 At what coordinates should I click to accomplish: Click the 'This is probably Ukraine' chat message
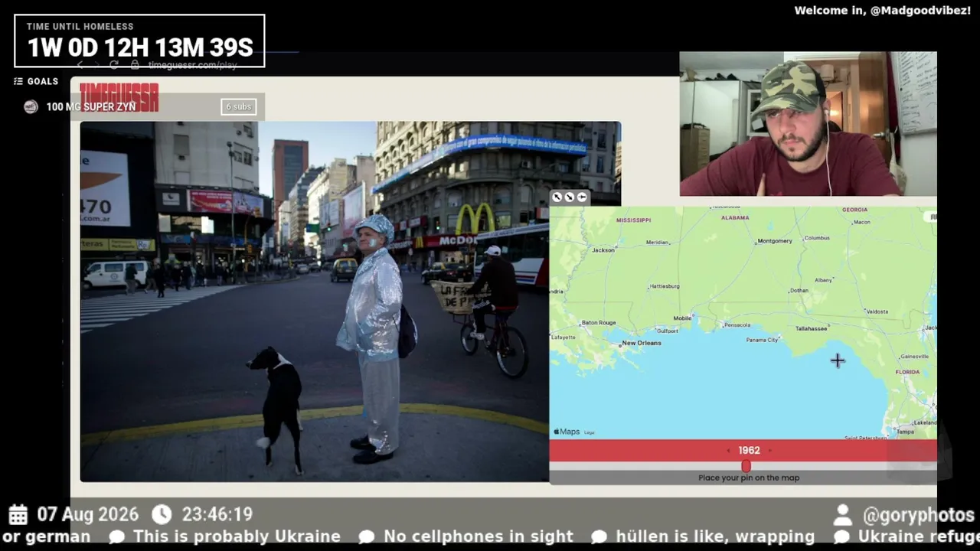pos(237,536)
